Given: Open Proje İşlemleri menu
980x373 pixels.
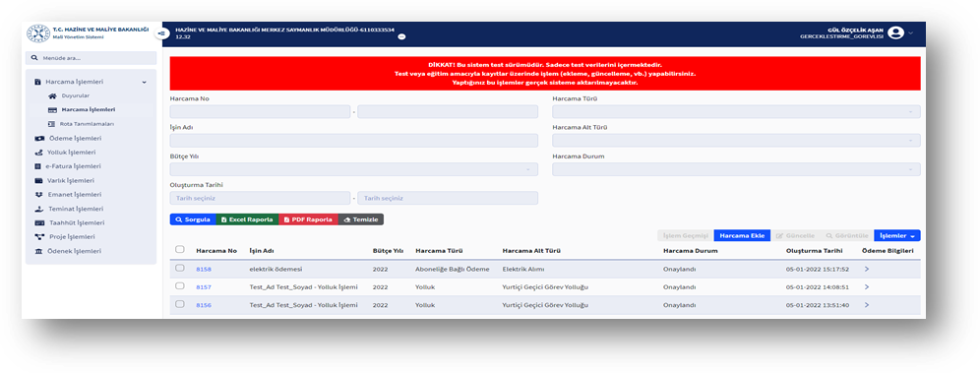Looking at the screenshot, I should [72, 237].
